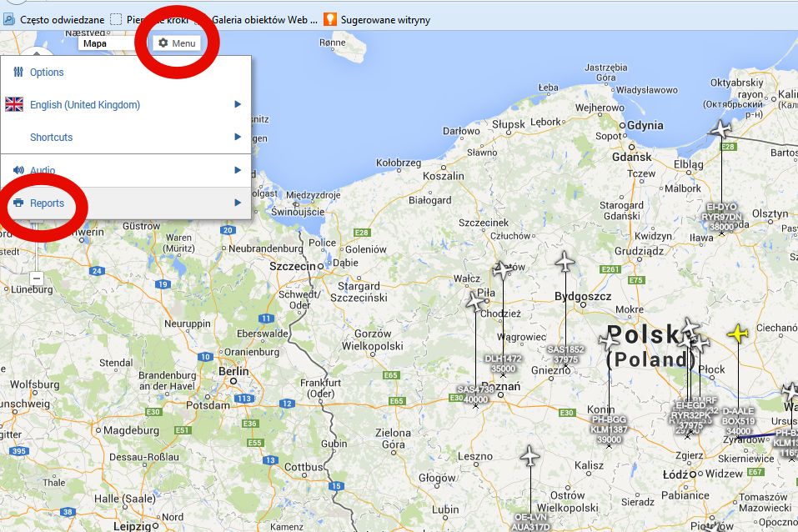Image resolution: width=798 pixels, height=532 pixels.
Task: Select the DLH1472 aircraft icon
Action: pos(502,270)
